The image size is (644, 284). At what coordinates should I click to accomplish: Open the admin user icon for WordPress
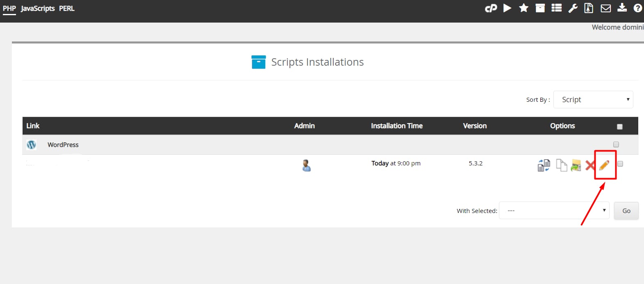click(306, 165)
